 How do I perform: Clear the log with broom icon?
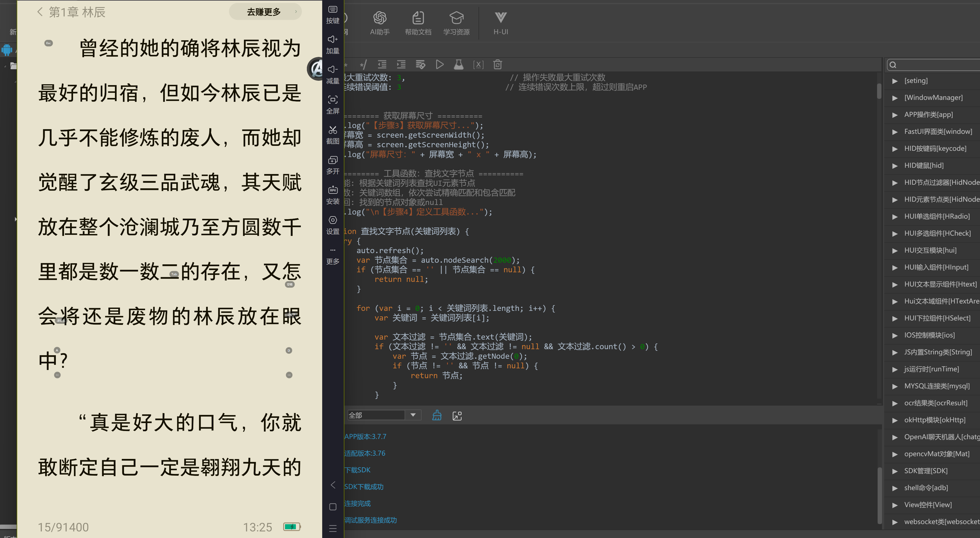(x=437, y=415)
